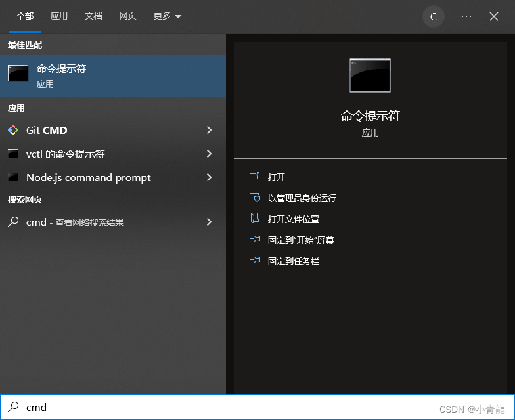Image resolution: width=515 pixels, height=420 pixels.
Task: Click the Command Prompt icon in best match
Action: coord(18,73)
